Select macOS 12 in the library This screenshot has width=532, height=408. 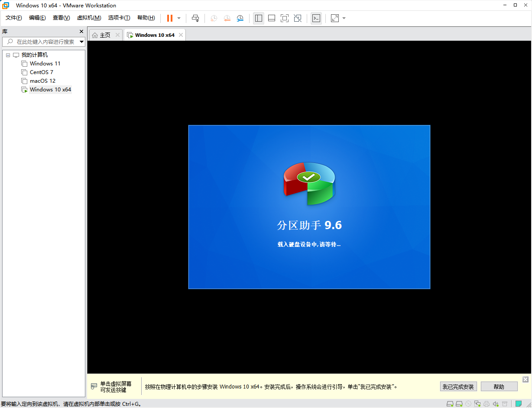point(42,81)
